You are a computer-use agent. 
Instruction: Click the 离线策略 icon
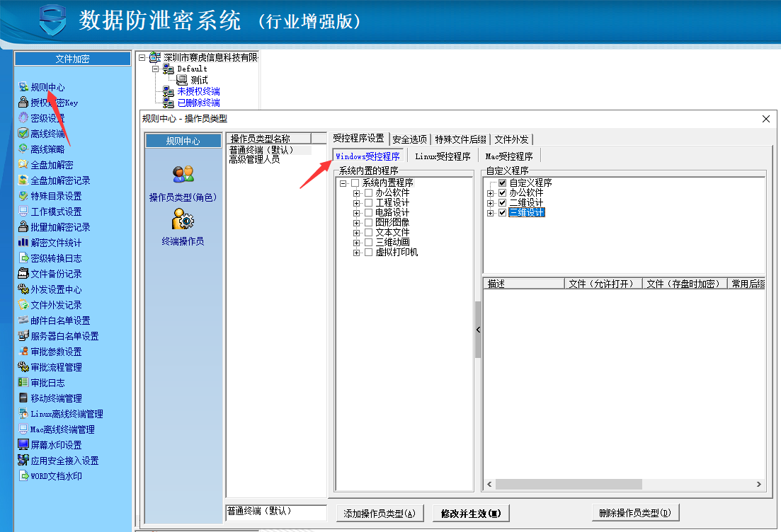pyautogui.click(x=23, y=149)
